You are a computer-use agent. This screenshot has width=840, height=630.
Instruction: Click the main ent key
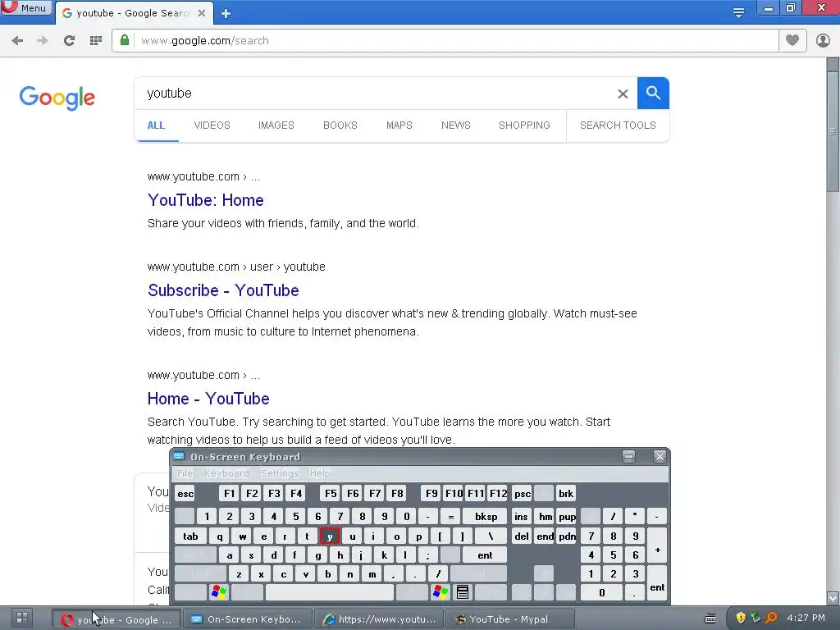[485, 555]
